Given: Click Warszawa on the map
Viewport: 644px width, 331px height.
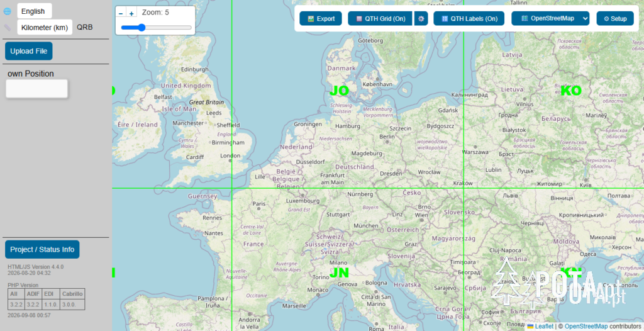Looking at the screenshot, I should (475, 152).
